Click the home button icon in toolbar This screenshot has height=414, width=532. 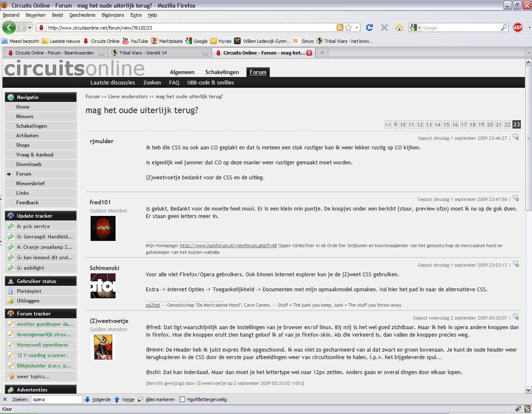point(399,27)
